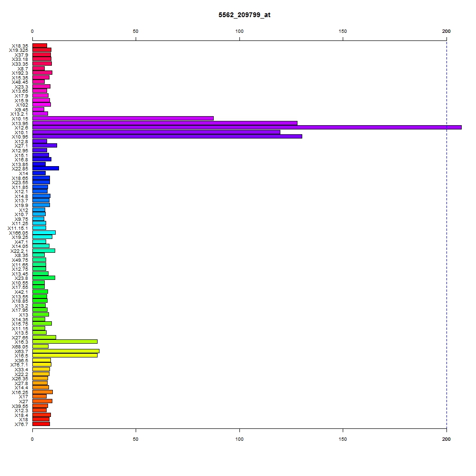Click the top axis tick label 100
Screen dimensions: 476x476
[239, 31]
